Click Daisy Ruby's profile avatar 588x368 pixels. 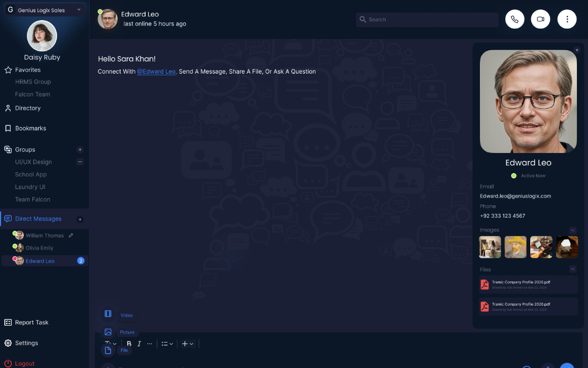(x=42, y=35)
